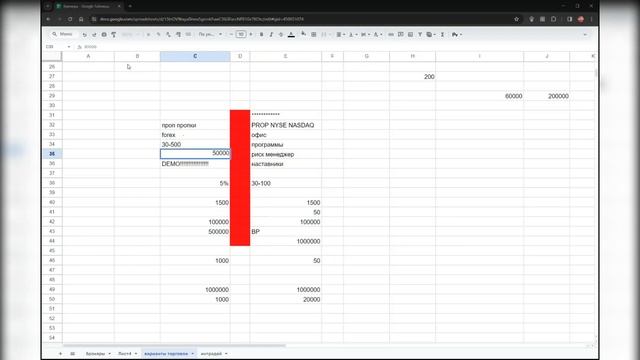Apply currency format from the toolbar
The width and height of the screenshot is (640, 360).
(148, 35)
